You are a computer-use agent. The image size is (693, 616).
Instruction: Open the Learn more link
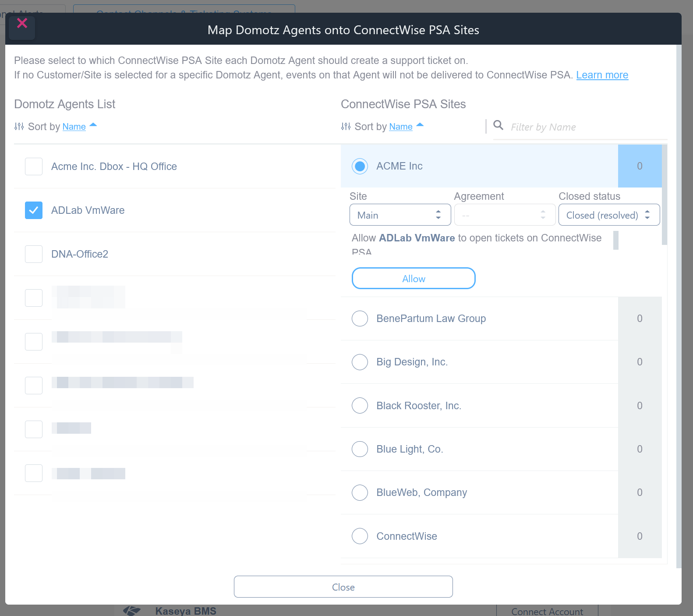[x=602, y=75]
